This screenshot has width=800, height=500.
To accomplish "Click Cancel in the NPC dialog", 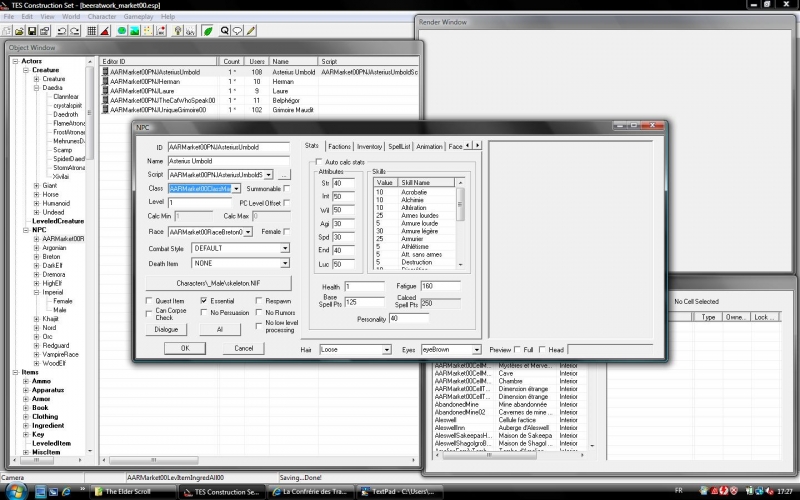I will pyautogui.click(x=243, y=348).
